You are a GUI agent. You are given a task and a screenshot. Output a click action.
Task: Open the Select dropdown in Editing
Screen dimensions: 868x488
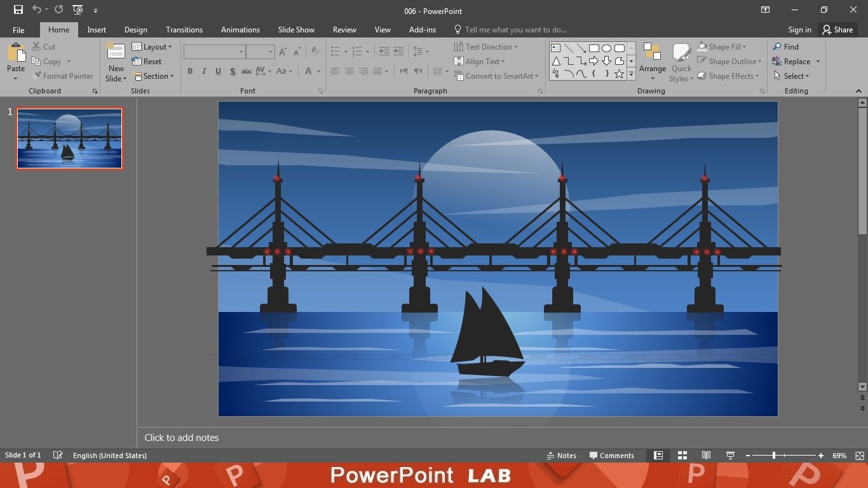[x=791, y=76]
